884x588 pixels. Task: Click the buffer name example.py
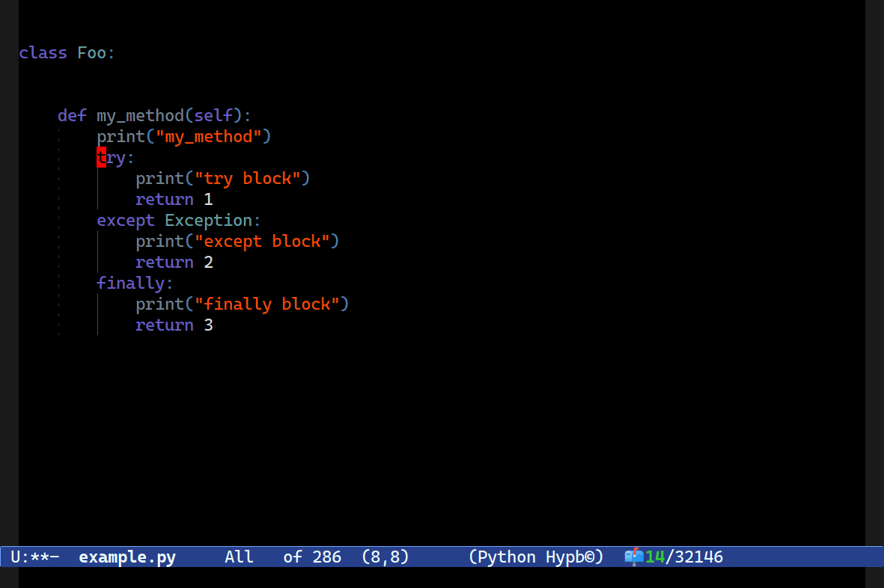tap(127, 557)
